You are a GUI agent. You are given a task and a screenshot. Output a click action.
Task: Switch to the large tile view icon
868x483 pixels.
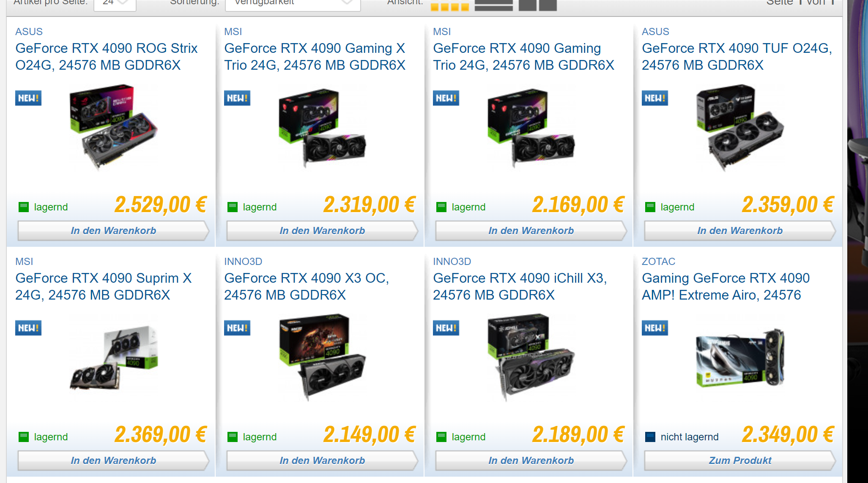tap(537, 5)
